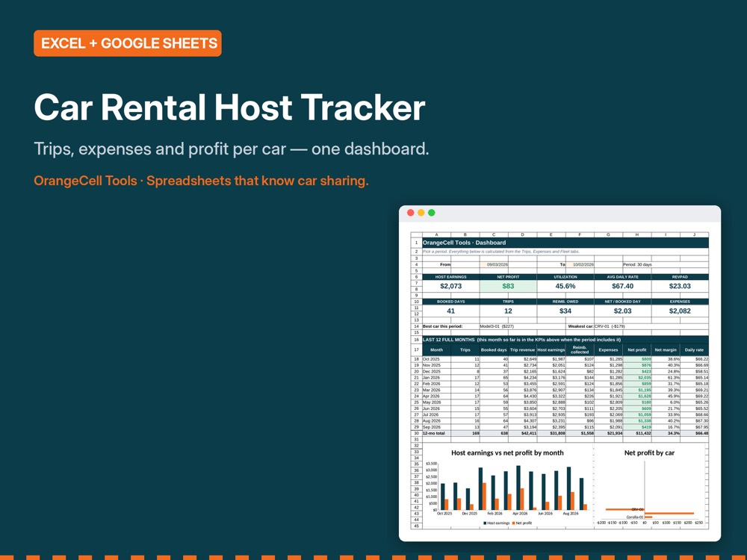Click the Net / Booked Day value $2.03
Image resolution: width=747 pixels, height=560 pixels.
(622, 311)
